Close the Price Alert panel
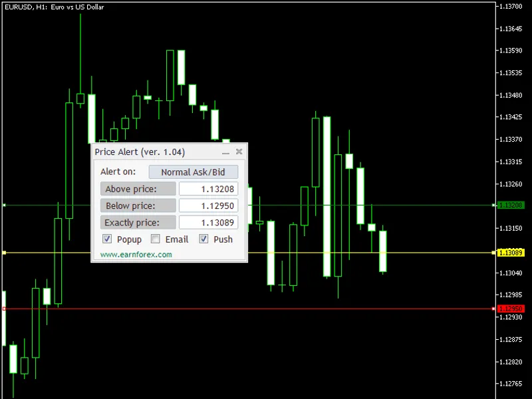 point(239,152)
